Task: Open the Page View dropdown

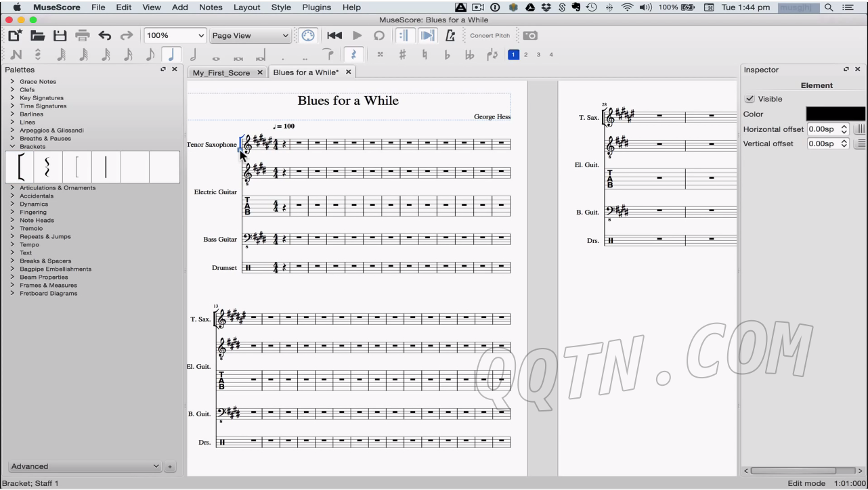Action: [x=250, y=36]
